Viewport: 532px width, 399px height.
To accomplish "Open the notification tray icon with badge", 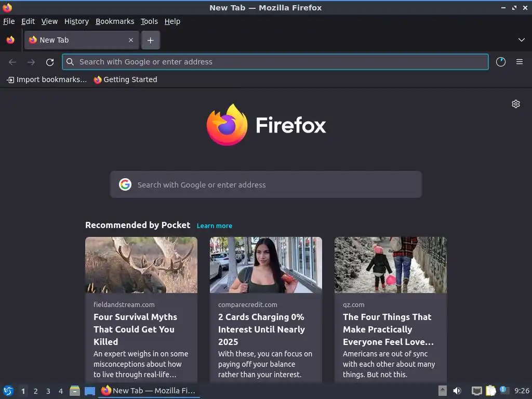I will coord(504,391).
